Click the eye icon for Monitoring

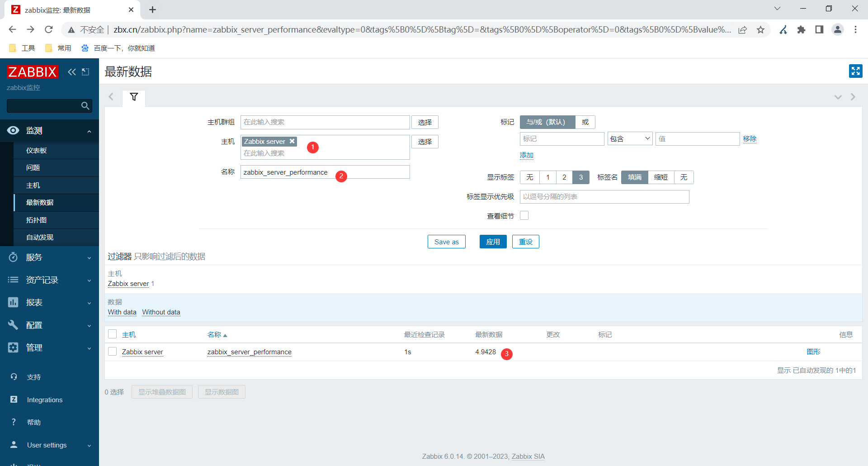pyautogui.click(x=13, y=130)
